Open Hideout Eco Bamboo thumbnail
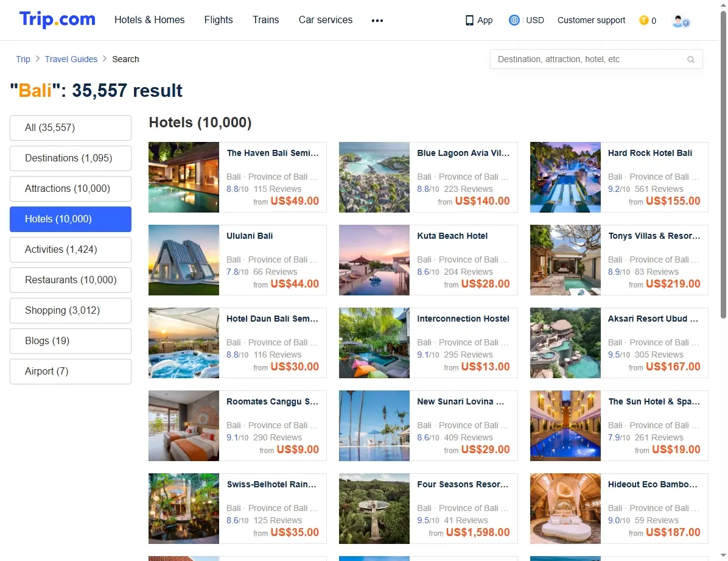728x561 pixels. pos(565,509)
